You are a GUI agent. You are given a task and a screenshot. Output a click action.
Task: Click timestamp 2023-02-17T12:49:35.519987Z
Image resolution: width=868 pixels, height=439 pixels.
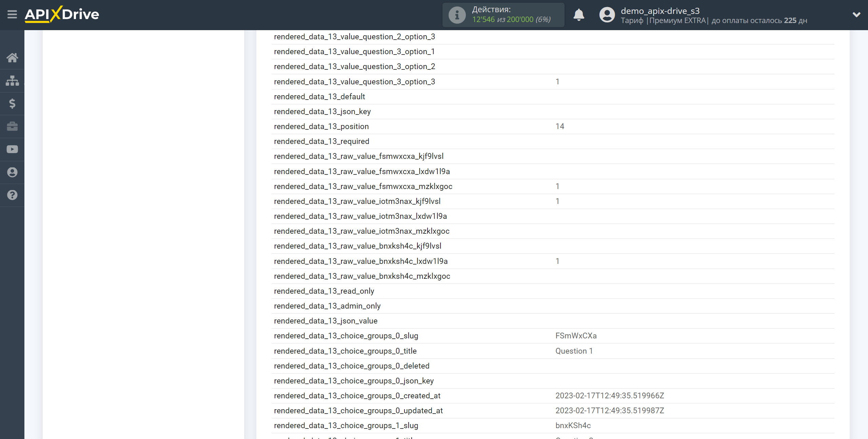point(610,411)
